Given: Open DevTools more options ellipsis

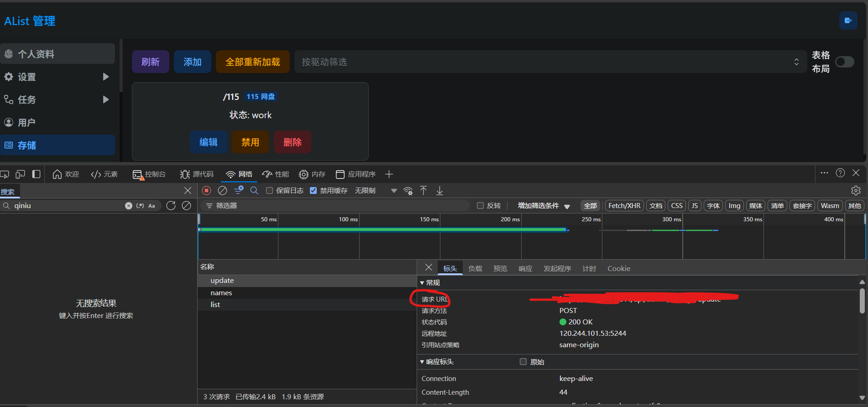Looking at the screenshot, I should [x=824, y=173].
